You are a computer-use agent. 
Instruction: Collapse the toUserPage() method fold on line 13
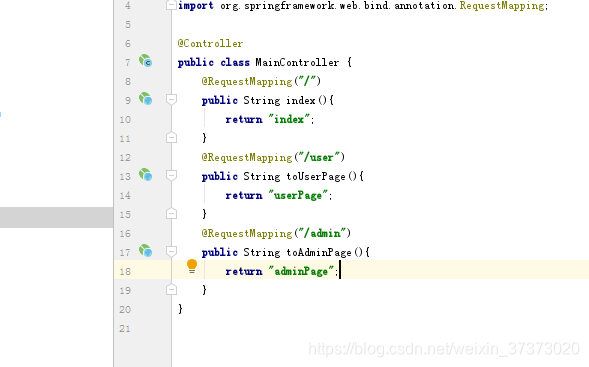click(171, 175)
